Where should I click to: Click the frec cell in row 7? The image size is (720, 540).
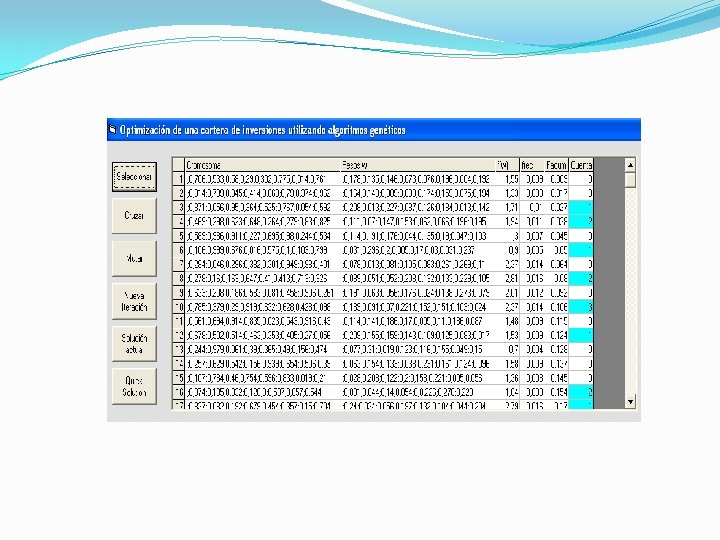[532, 264]
